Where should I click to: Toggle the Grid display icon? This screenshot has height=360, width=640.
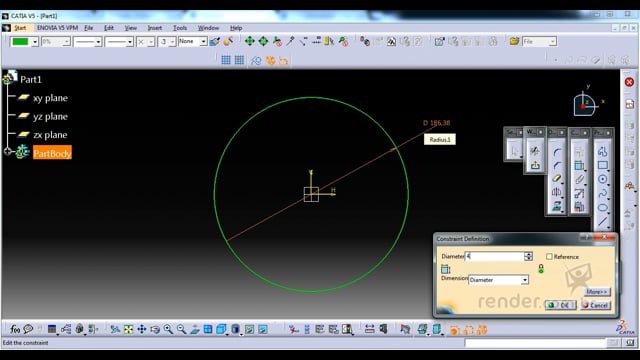pos(226,60)
